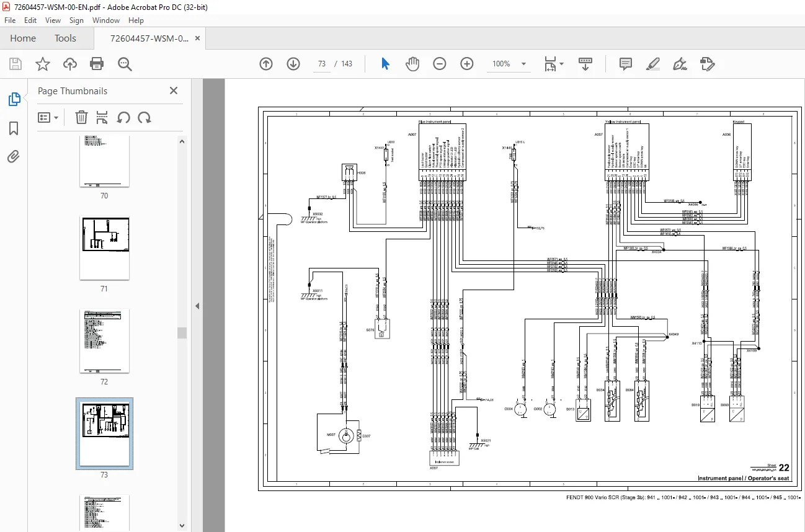This screenshot has height=532, width=805.
Task: Print the document using printer icon
Action: [x=96, y=64]
